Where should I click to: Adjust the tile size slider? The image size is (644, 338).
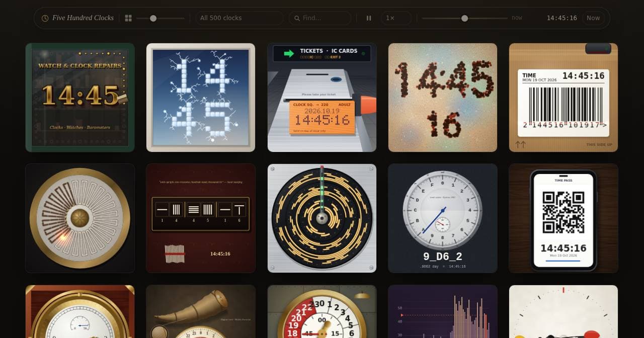160,18
